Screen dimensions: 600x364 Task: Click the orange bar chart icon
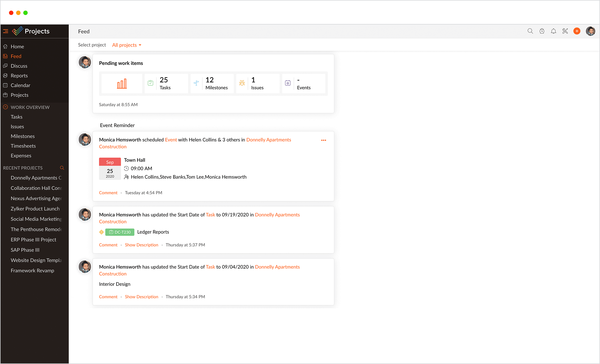coord(122,84)
